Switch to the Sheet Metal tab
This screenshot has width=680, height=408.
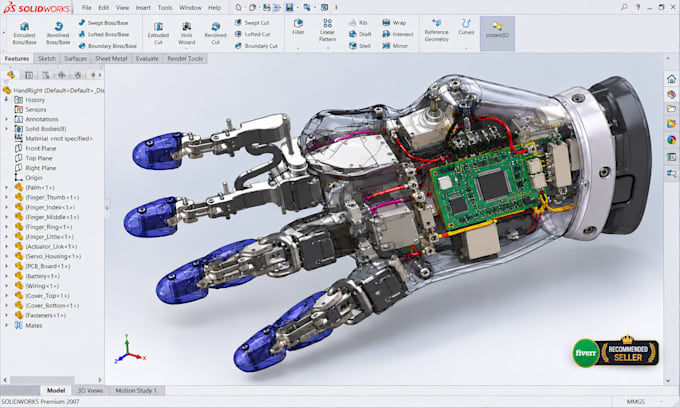(111, 59)
